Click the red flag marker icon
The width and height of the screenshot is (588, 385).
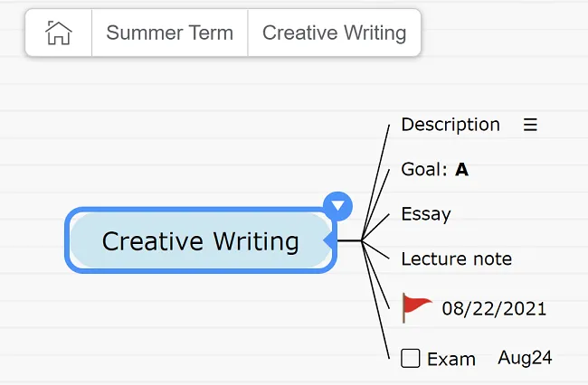pos(417,307)
